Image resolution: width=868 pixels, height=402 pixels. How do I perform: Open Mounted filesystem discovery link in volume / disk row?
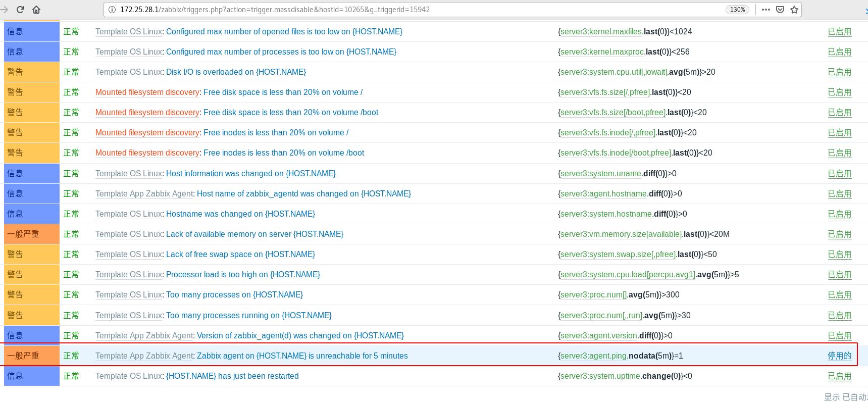(147, 92)
